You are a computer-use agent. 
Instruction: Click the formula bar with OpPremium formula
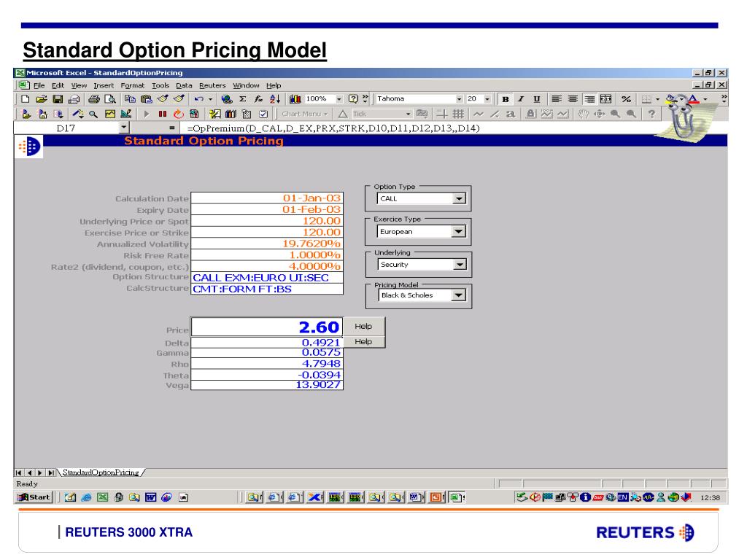(419, 128)
